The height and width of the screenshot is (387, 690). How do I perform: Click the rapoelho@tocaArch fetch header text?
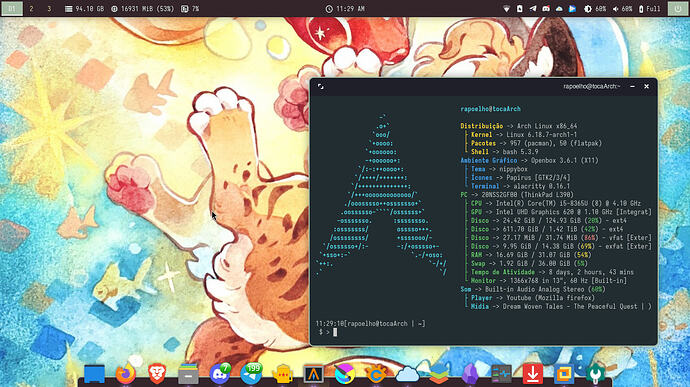[x=490, y=109]
